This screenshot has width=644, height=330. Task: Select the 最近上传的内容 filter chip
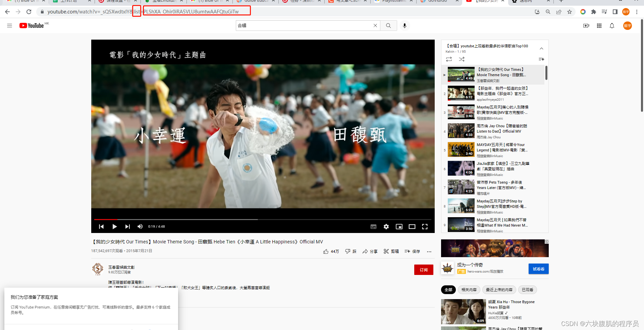(499, 290)
